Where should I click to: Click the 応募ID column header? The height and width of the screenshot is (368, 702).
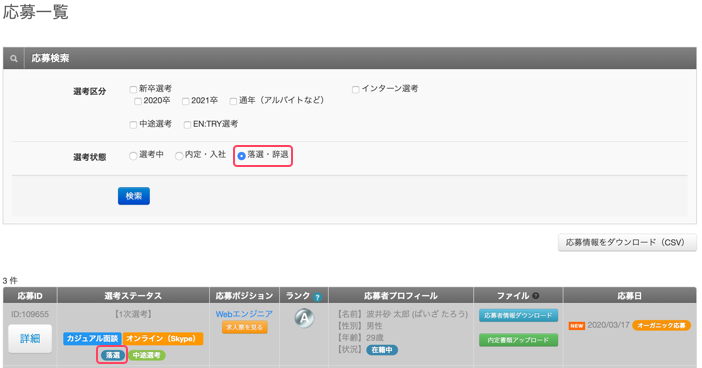click(x=30, y=296)
